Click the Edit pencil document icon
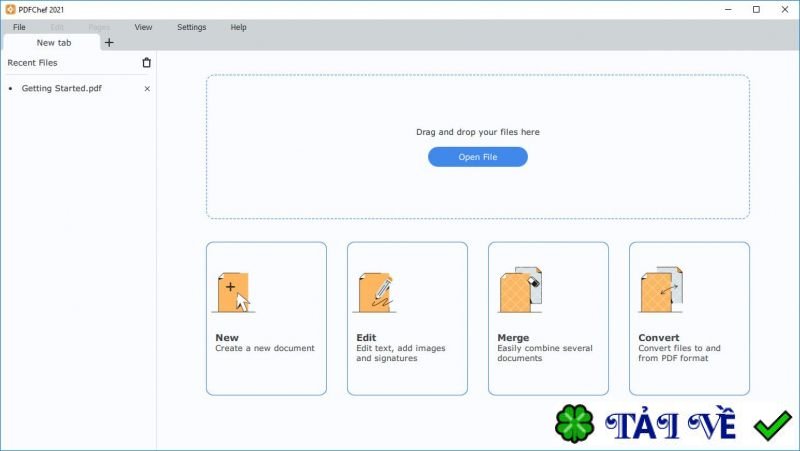 [374, 292]
